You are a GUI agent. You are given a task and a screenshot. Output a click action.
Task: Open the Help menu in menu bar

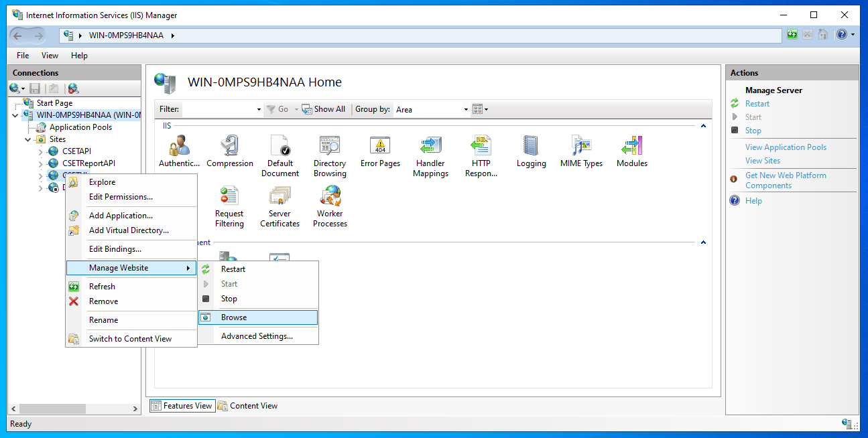pos(79,56)
